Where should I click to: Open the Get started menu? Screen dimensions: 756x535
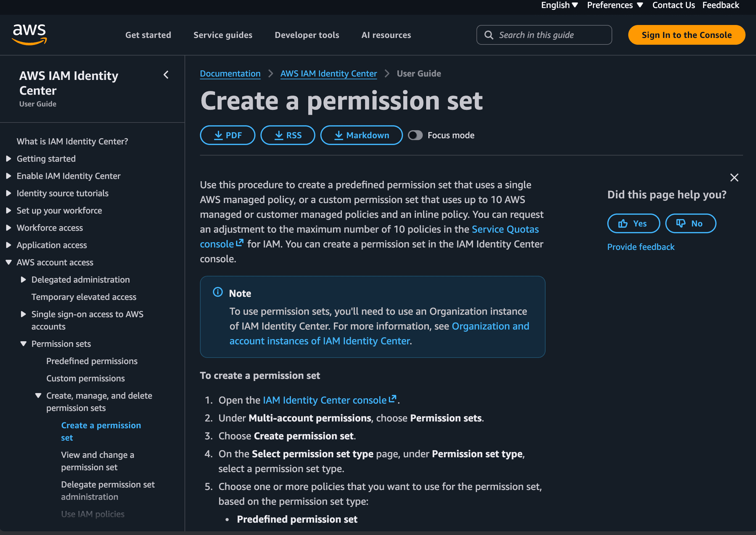(148, 35)
